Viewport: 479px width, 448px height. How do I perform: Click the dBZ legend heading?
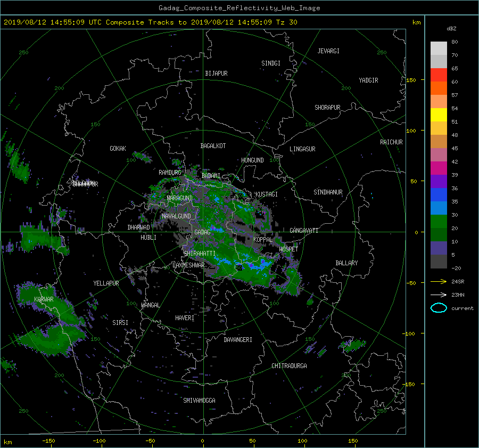(451, 28)
